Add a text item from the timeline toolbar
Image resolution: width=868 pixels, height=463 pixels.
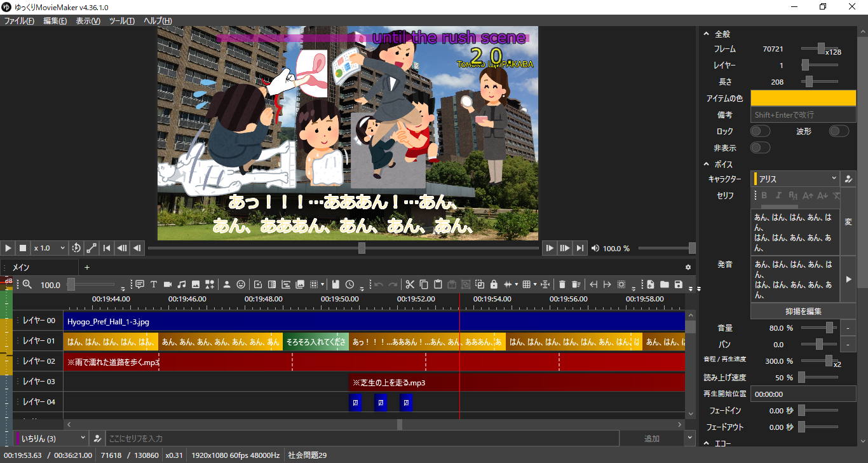point(153,284)
